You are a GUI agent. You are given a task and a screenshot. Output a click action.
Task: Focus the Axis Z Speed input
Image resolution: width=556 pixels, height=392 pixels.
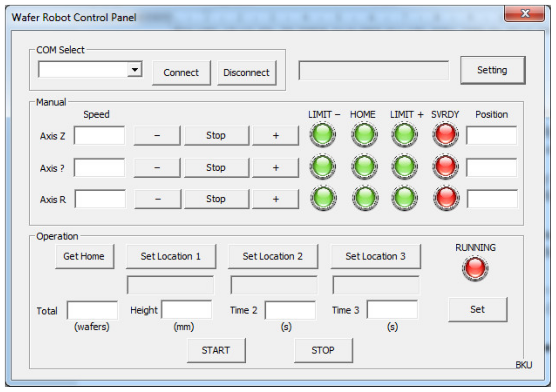click(99, 135)
